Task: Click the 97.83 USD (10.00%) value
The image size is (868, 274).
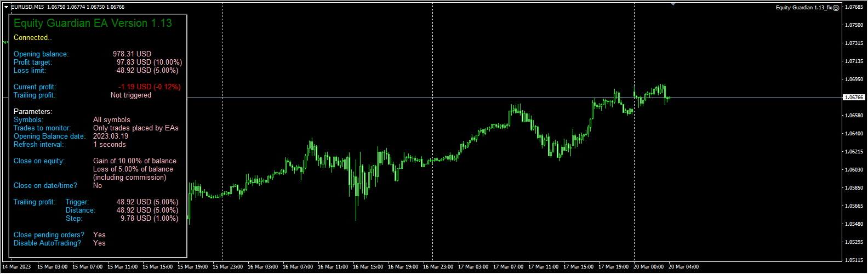Action: pyautogui.click(x=149, y=62)
